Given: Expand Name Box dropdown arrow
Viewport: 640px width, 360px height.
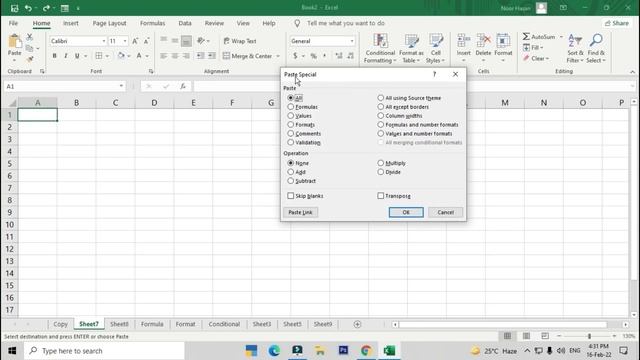Looking at the screenshot, I should (121, 86).
